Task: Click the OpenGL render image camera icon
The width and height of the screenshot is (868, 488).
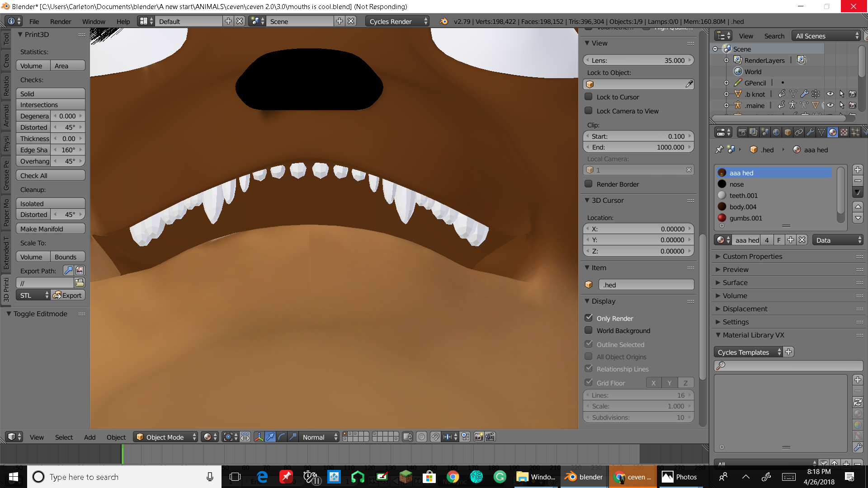Action: 479,437
